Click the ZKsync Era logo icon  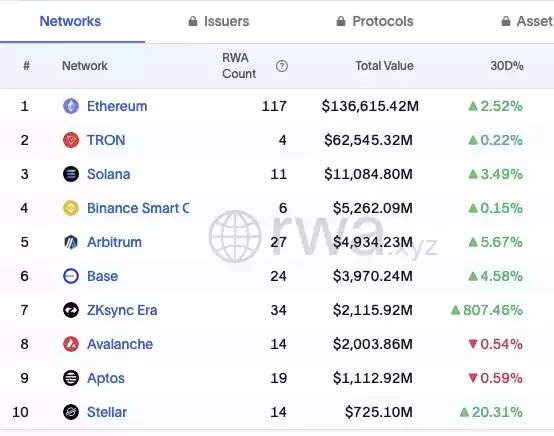tap(71, 310)
